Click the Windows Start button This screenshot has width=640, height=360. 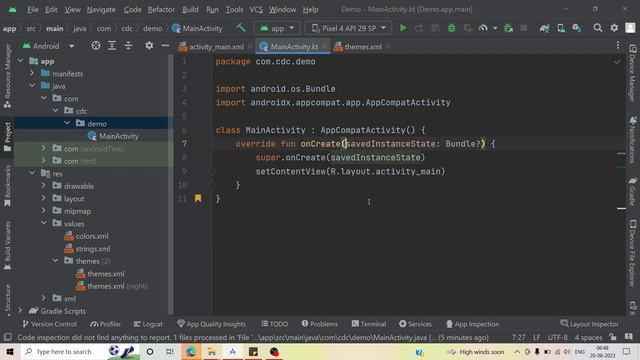tap(9, 351)
